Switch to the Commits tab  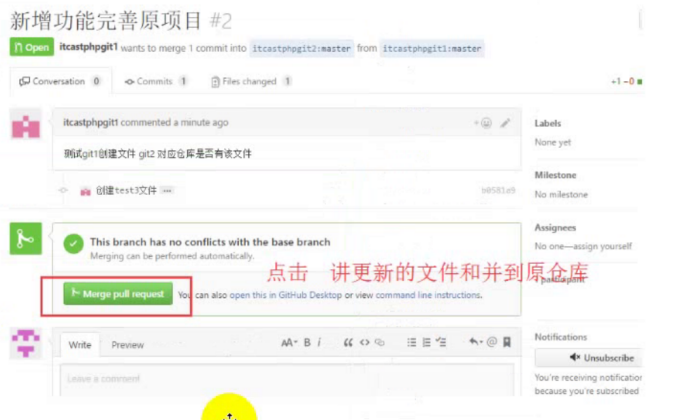click(x=156, y=81)
